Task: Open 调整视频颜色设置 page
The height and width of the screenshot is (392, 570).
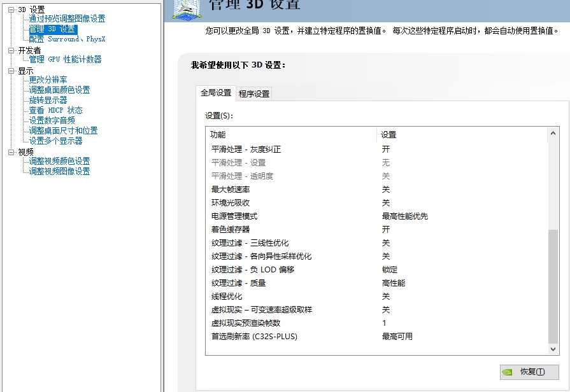Action: [x=60, y=161]
